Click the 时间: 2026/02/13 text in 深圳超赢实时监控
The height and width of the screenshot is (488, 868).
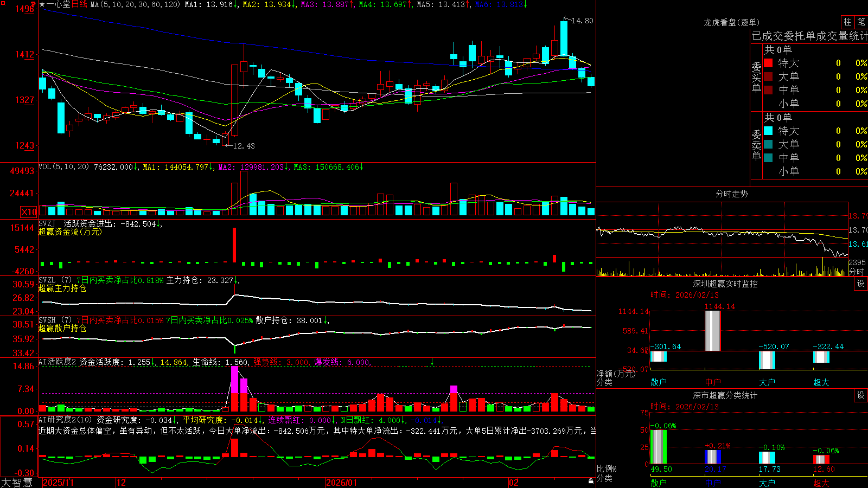(685, 295)
